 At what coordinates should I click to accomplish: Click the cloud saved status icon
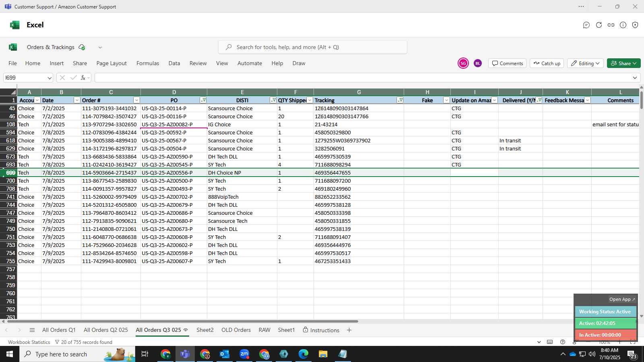pyautogui.click(x=82, y=47)
